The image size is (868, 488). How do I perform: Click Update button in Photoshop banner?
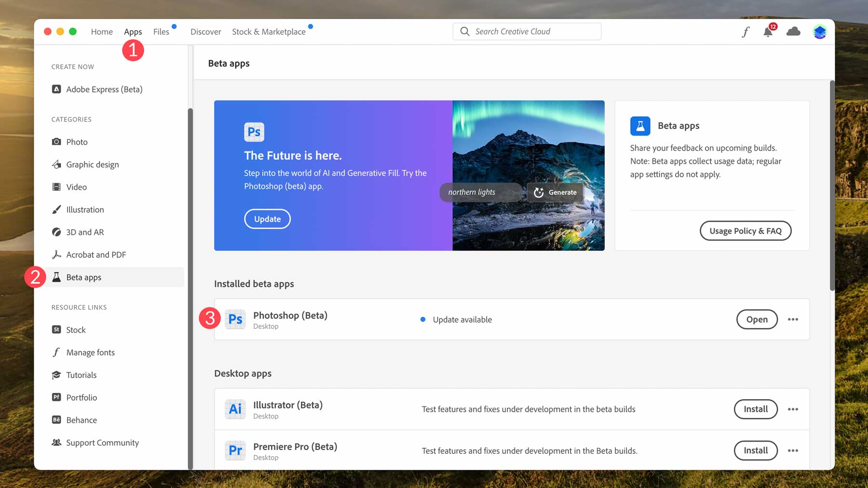click(267, 219)
